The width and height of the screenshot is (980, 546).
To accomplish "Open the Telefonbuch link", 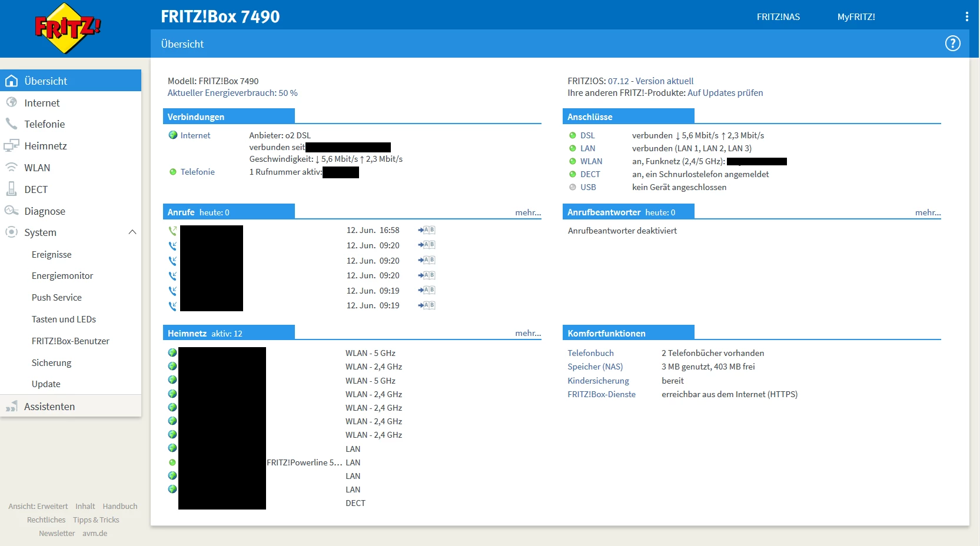I will click(591, 353).
